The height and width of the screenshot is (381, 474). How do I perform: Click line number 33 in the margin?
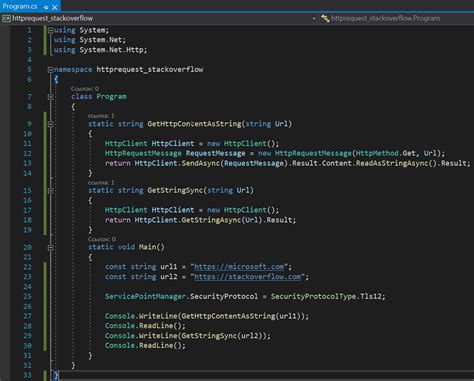point(28,375)
